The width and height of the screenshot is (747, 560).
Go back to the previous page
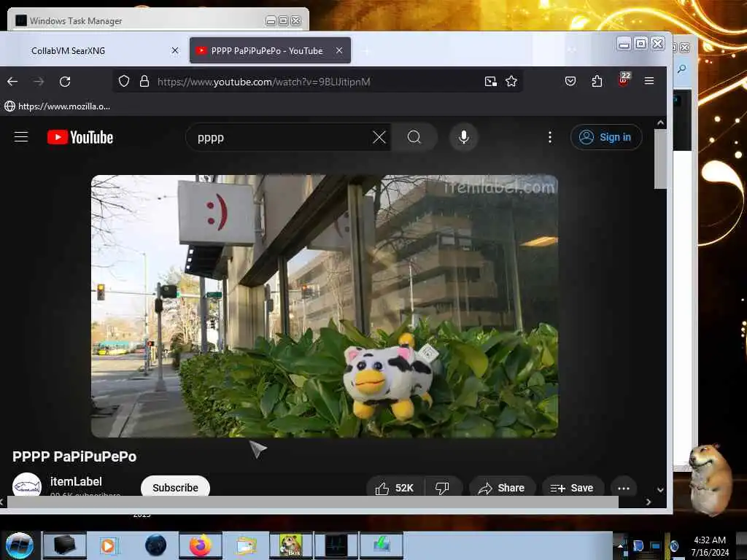pyautogui.click(x=12, y=82)
